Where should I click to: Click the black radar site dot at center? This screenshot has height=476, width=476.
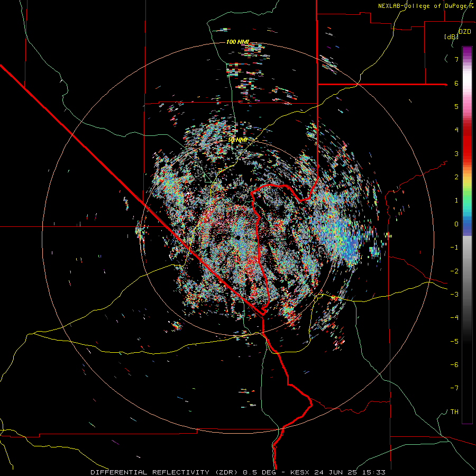(238, 237)
